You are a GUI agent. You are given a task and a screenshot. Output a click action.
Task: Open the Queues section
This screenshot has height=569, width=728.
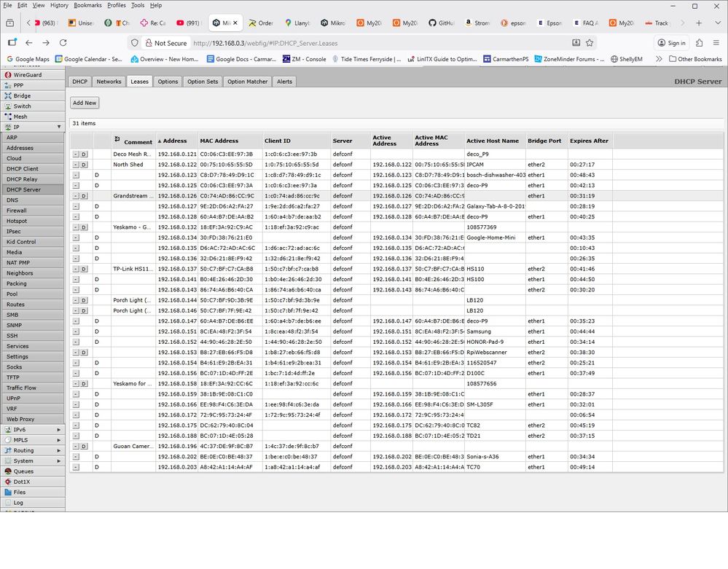(x=23, y=471)
